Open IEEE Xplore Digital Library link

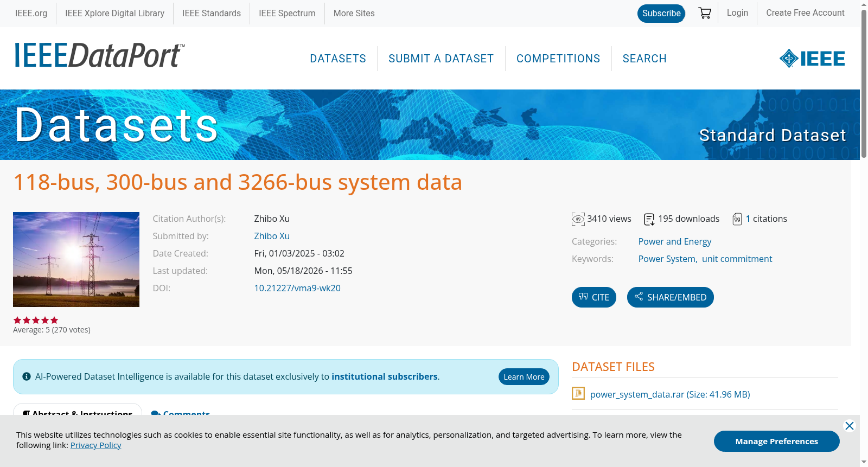coord(114,14)
